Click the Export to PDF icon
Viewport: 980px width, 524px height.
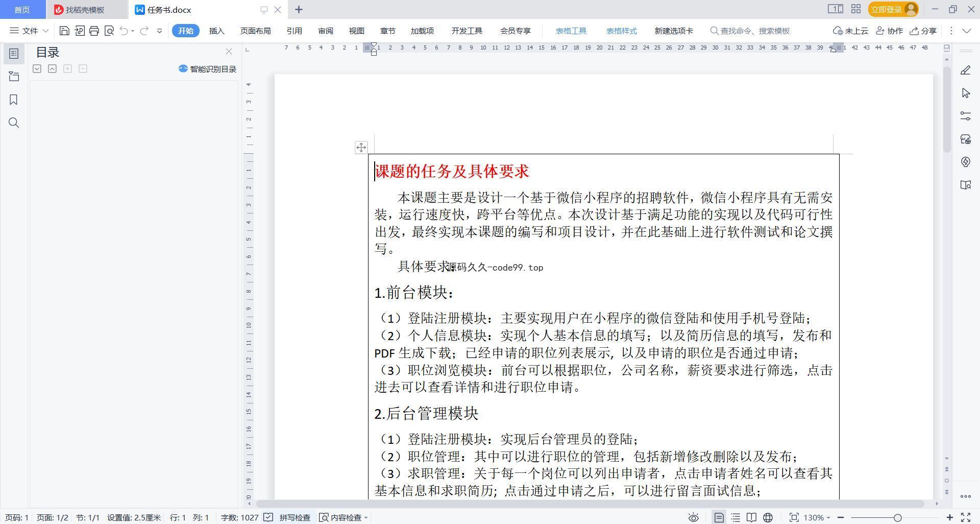79,31
